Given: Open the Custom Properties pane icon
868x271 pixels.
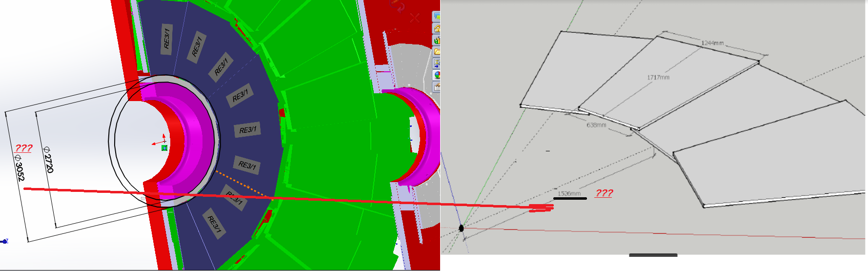Looking at the screenshot, I should 437,86.
